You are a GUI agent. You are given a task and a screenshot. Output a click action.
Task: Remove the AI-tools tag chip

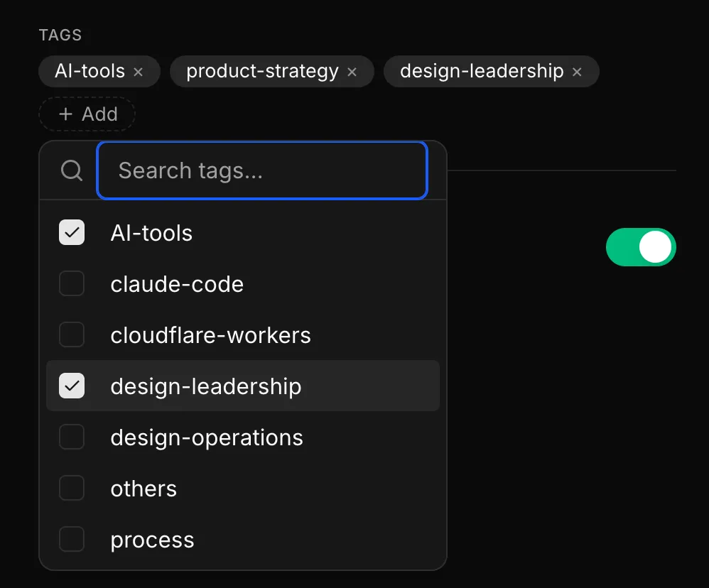coord(139,72)
